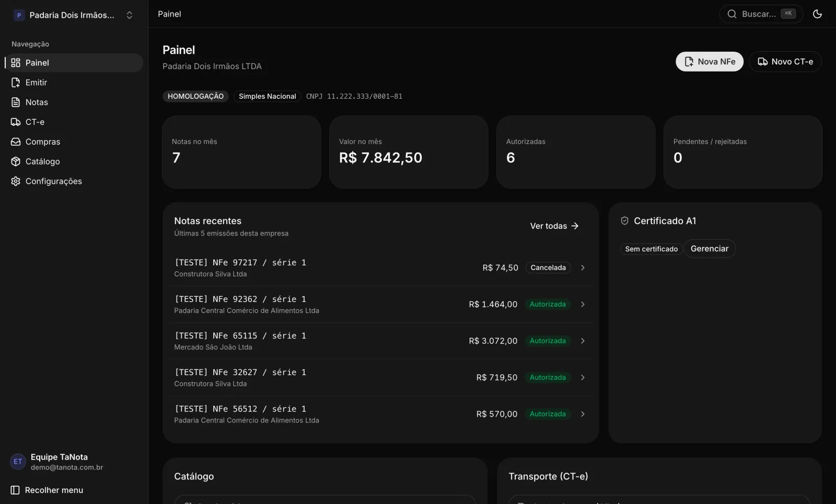Click the Painel grid icon in sidebar
The width and height of the screenshot is (836, 504).
pyautogui.click(x=16, y=63)
